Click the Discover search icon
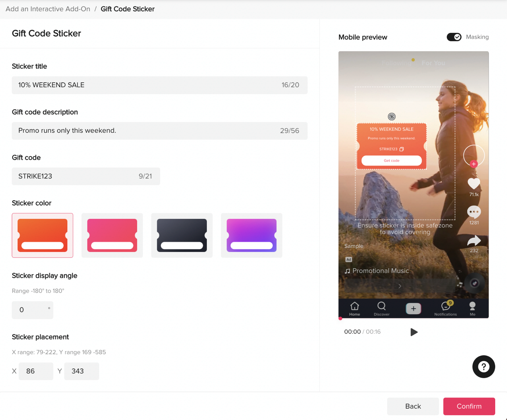Image resolution: width=507 pixels, height=420 pixels. click(x=381, y=307)
